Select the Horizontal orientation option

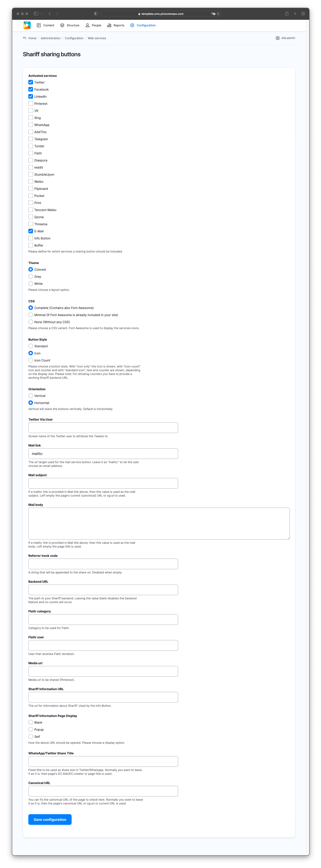[x=31, y=403]
